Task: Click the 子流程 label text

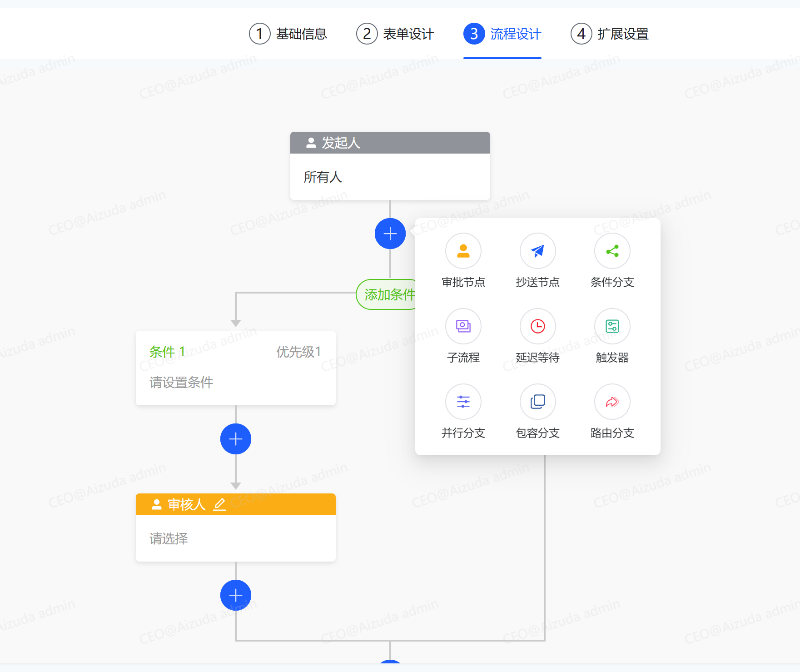Action: point(463,358)
